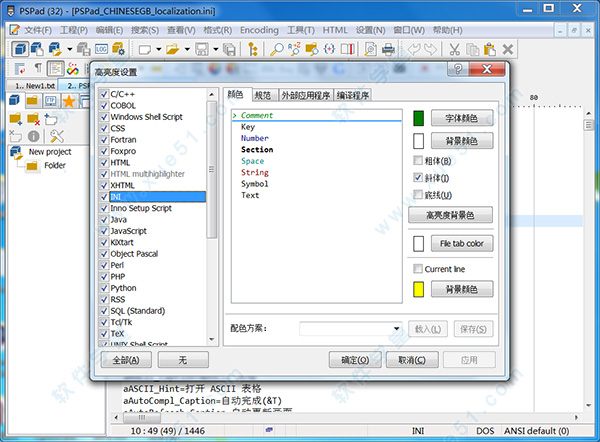Viewport: 600px width, 442px height.
Task: Click the cut scissors icon
Action: pyautogui.click(x=455, y=49)
